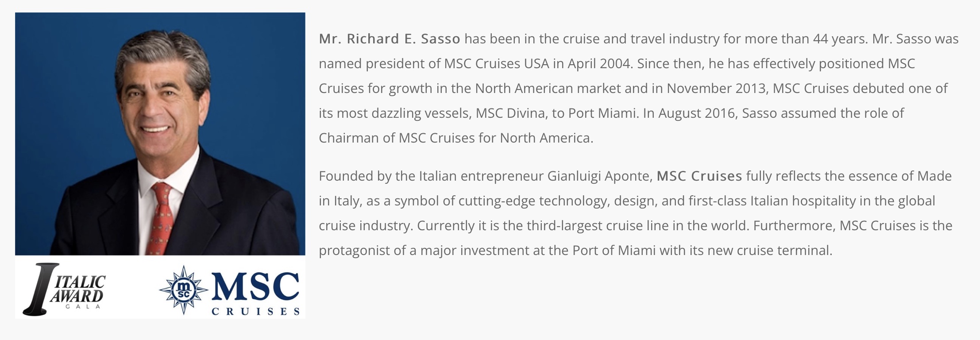Click the November 2013 date text

click(x=716, y=89)
